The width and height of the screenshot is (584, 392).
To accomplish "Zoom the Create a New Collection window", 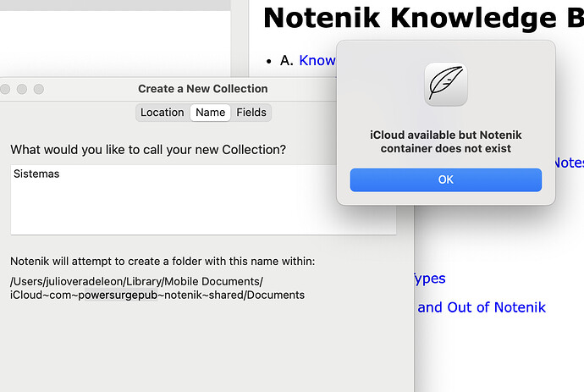I will 39,89.
